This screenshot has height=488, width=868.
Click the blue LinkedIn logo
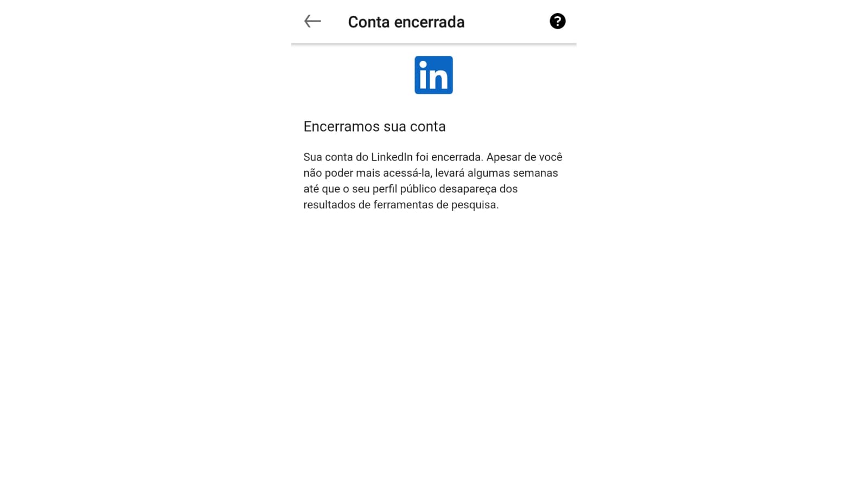[433, 75]
